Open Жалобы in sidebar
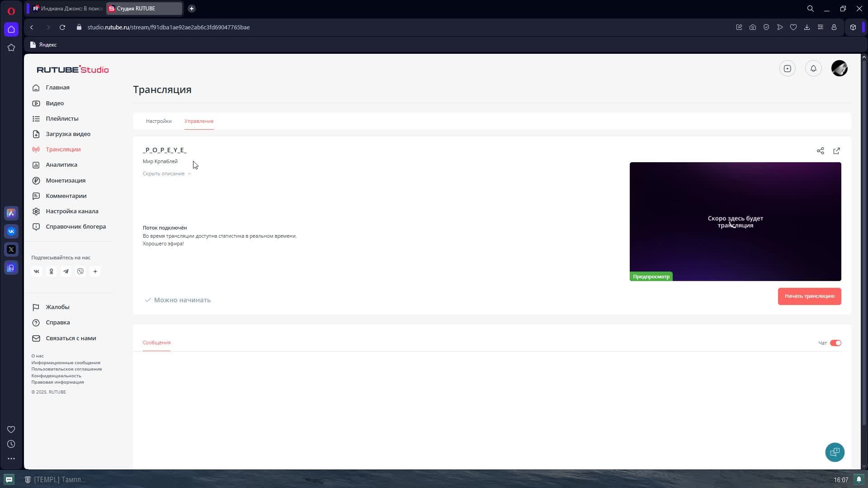868x488 pixels. [51, 307]
